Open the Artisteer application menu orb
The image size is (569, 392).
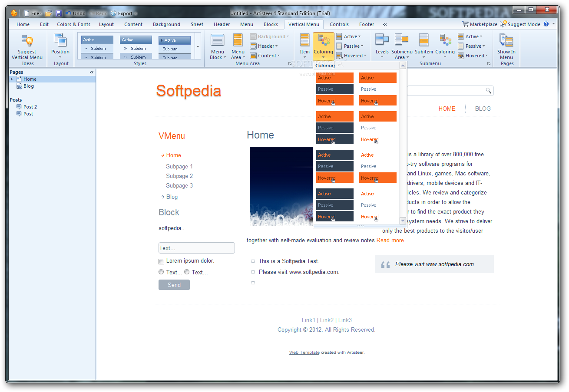coord(14,13)
